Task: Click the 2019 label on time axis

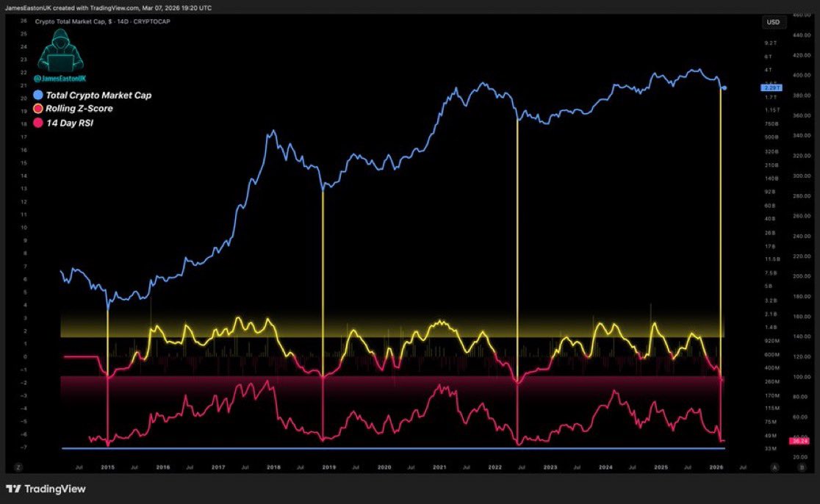Action: click(x=329, y=467)
